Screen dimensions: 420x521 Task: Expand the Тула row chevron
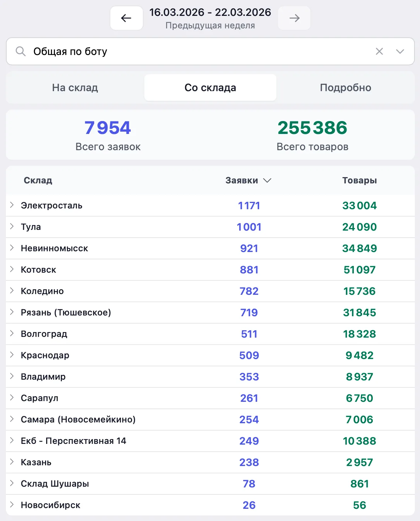coord(12,227)
